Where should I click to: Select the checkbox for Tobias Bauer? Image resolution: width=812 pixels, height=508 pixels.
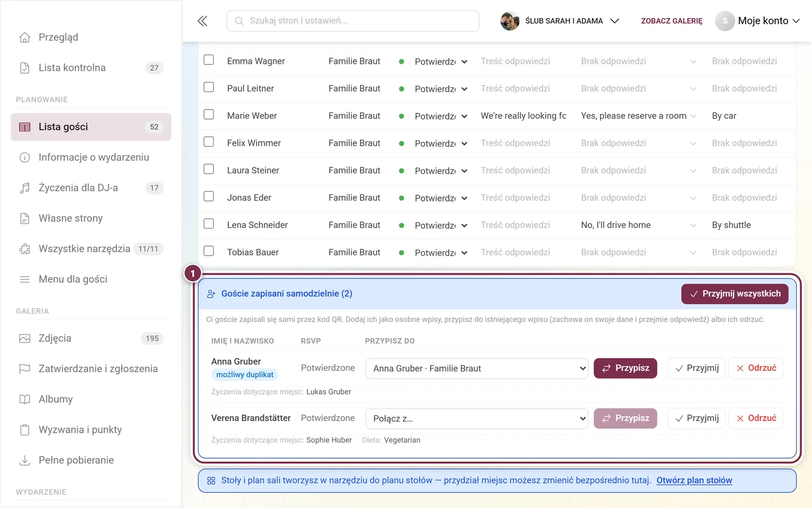(209, 251)
